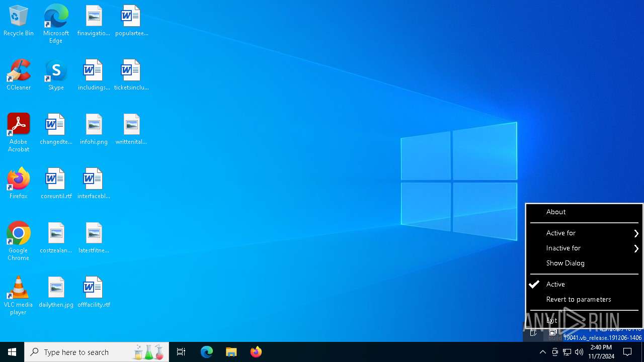Choose Show Dialog from the tray menu

coord(584,263)
